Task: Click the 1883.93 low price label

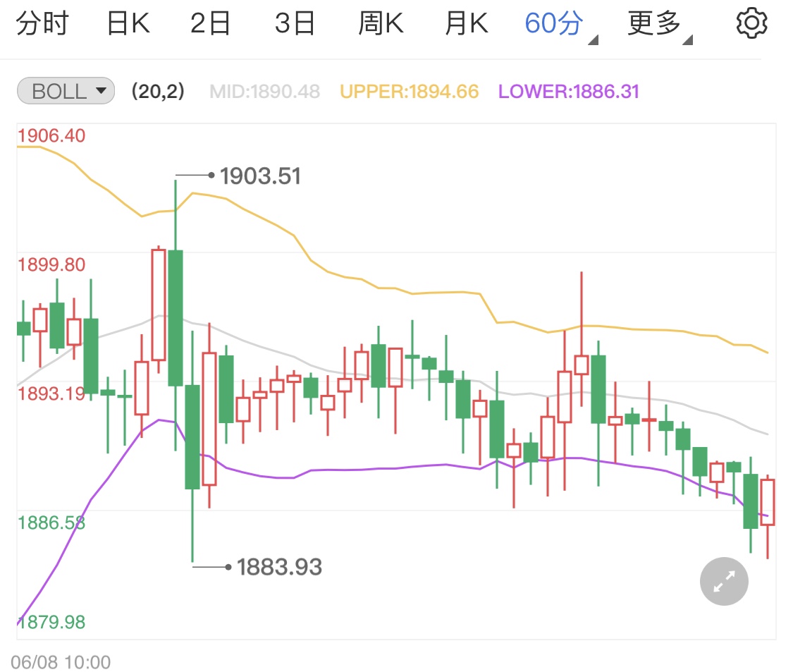Action: (x=279, y=567)
